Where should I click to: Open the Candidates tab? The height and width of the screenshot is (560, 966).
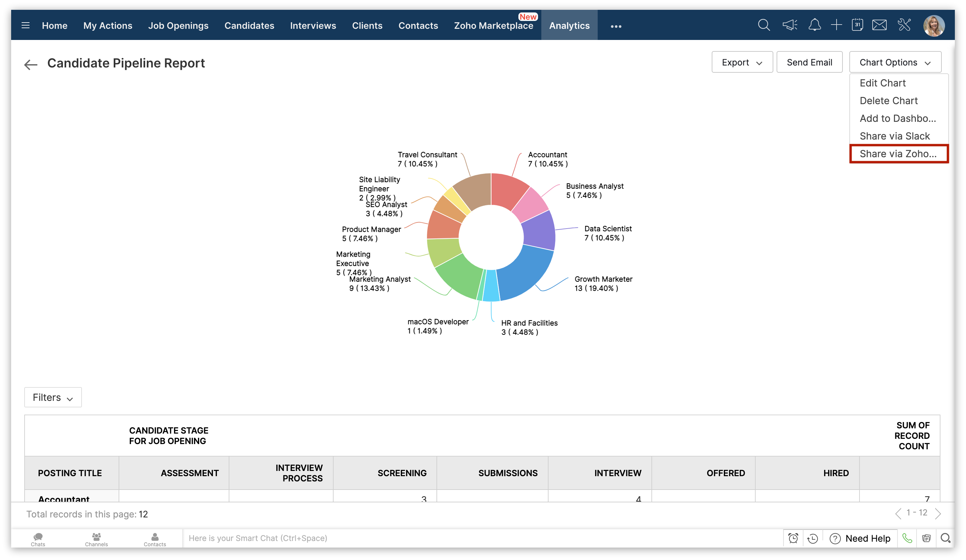click(249, 26)
